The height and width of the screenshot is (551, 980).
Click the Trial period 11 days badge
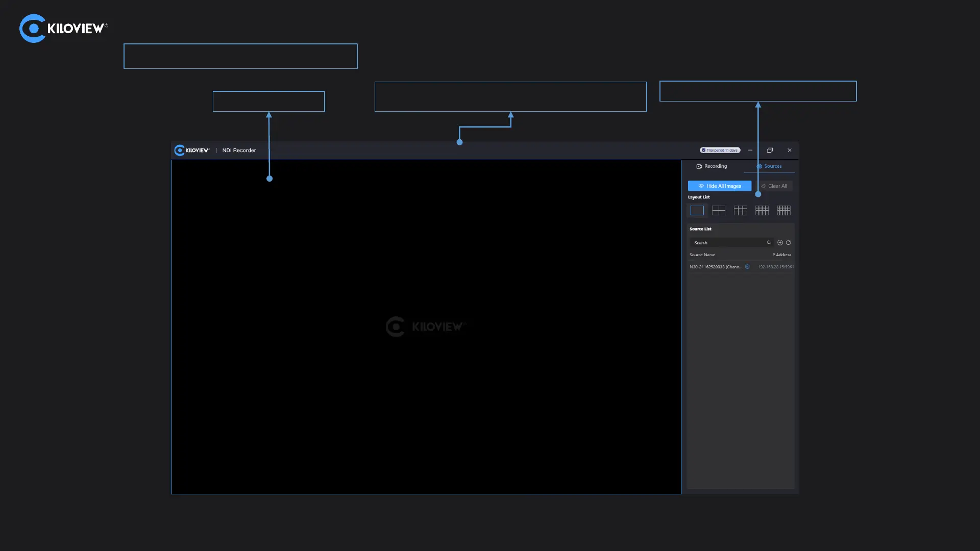pyautogui.click(x=720, y=151)
